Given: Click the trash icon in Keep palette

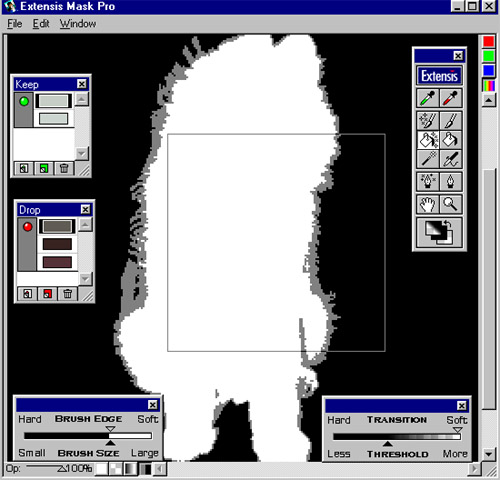Looking at the screenshot, I should point(64,168).
